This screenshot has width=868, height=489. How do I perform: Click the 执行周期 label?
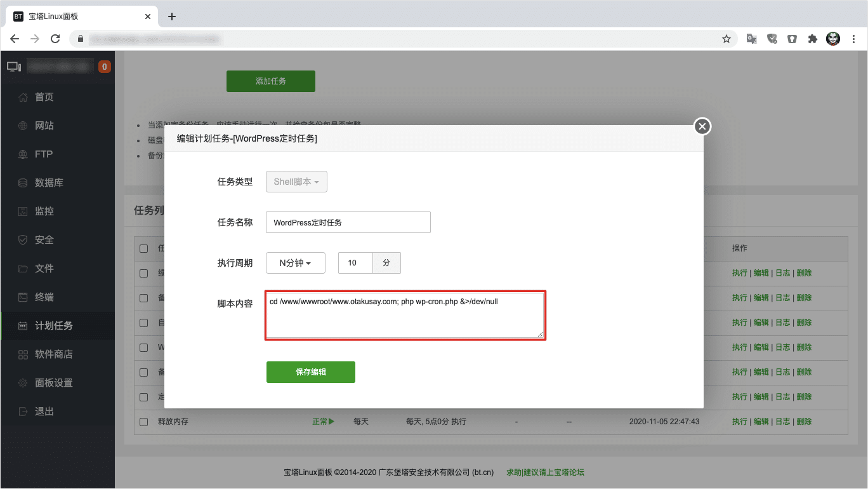pos(235,263)
